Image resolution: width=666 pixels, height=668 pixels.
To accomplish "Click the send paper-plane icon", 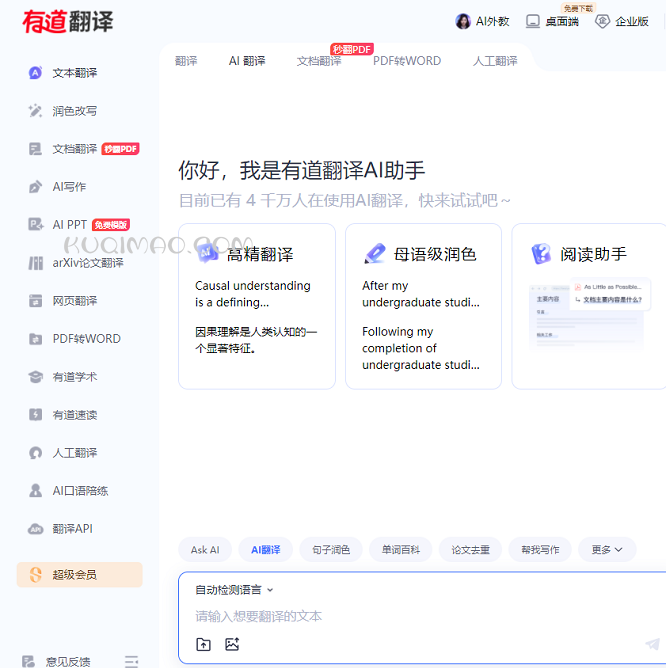I will click(652, 644).
